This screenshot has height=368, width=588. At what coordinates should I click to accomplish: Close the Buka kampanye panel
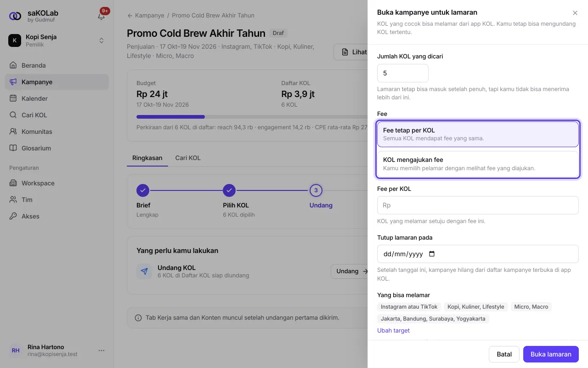pyautogui.click(x=575, y=13)
